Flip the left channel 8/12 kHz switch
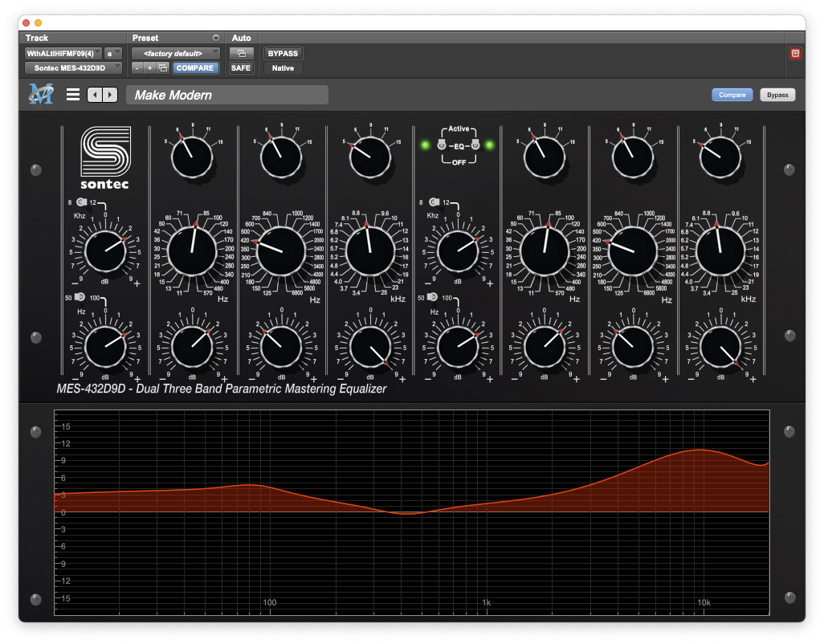Viewport: 824px width, 644px height. point(82,202)
